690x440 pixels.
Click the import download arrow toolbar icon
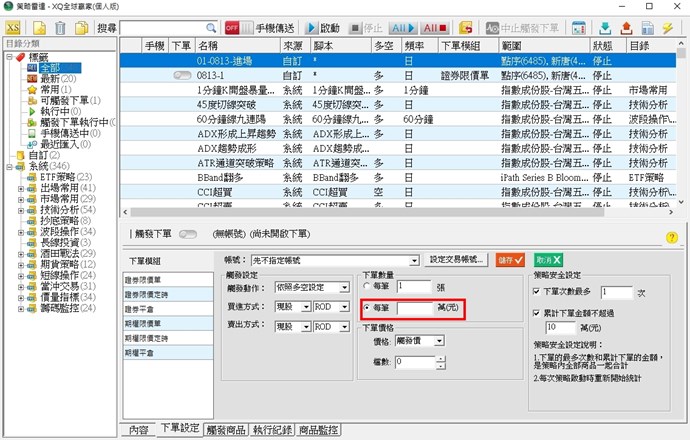point(606,27)
